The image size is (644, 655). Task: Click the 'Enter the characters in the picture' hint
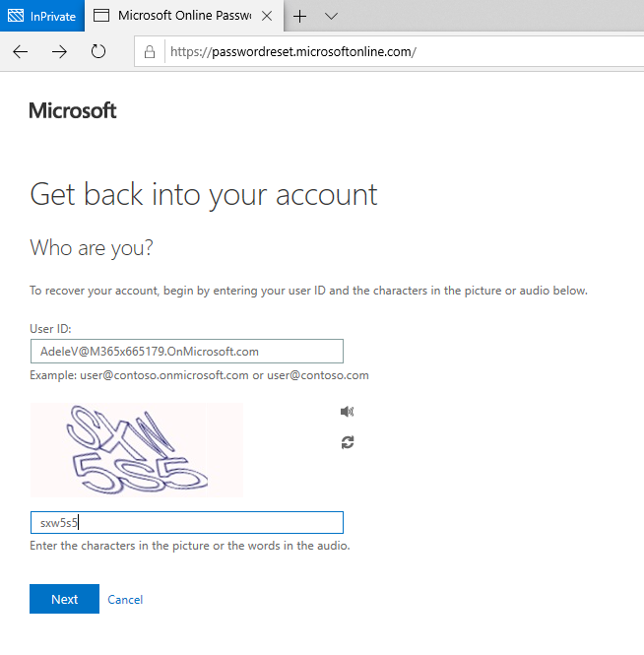tap(190, 546)
